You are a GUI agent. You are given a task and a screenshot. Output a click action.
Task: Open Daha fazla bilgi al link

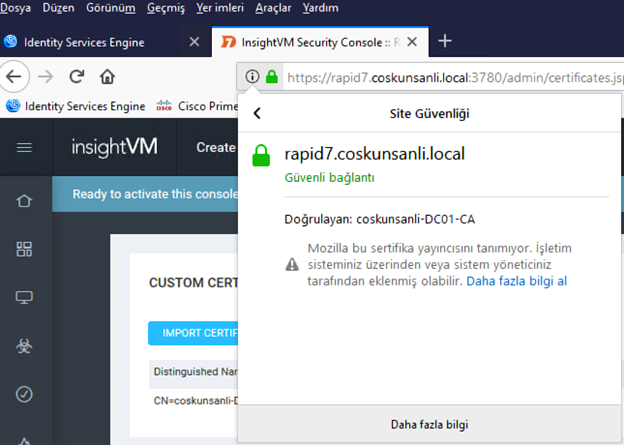(517, 281)
